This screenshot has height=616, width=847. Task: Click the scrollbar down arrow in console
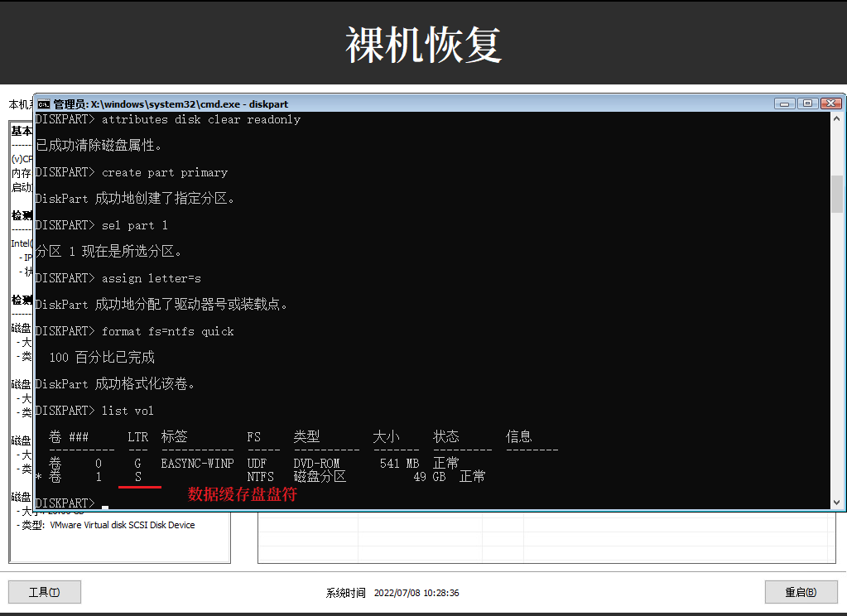(x=837, y=503)
